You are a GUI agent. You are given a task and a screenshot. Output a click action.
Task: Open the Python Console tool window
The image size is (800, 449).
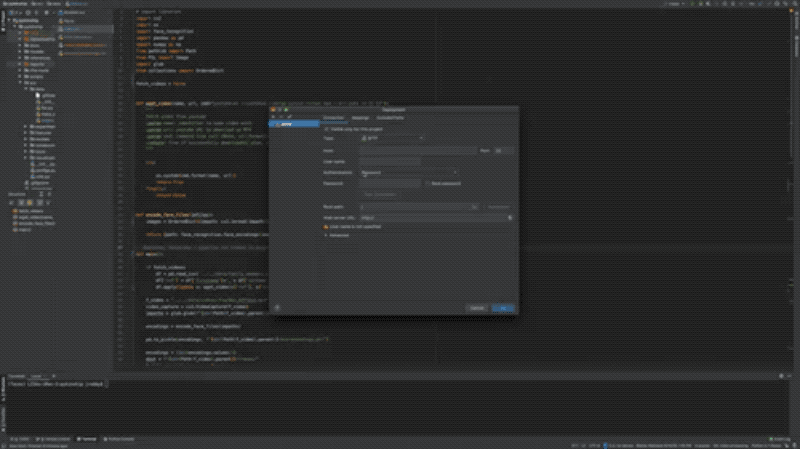tap(119, 439)
